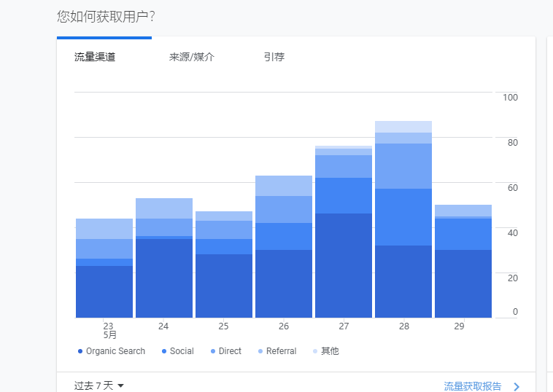The width and height of the screenshot is (553, 392).
Task: Click the bar for day 26
Action: coord(284,247)
